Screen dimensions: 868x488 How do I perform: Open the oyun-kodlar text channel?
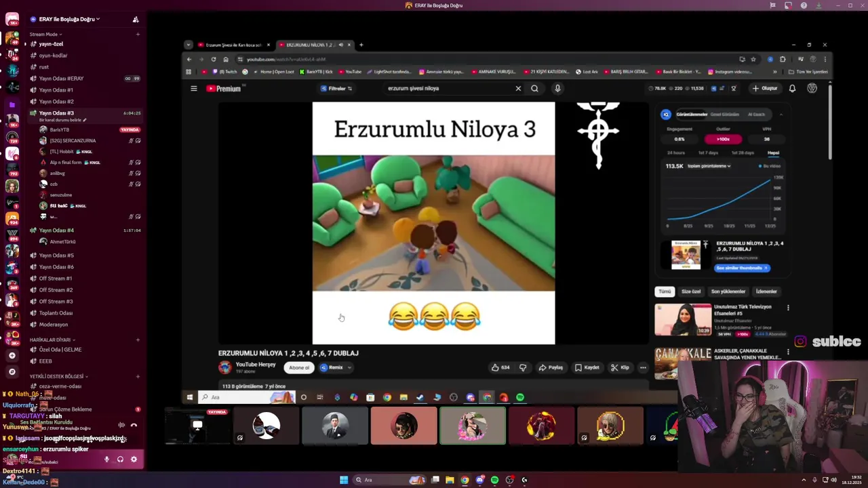(x=53, y=56)
